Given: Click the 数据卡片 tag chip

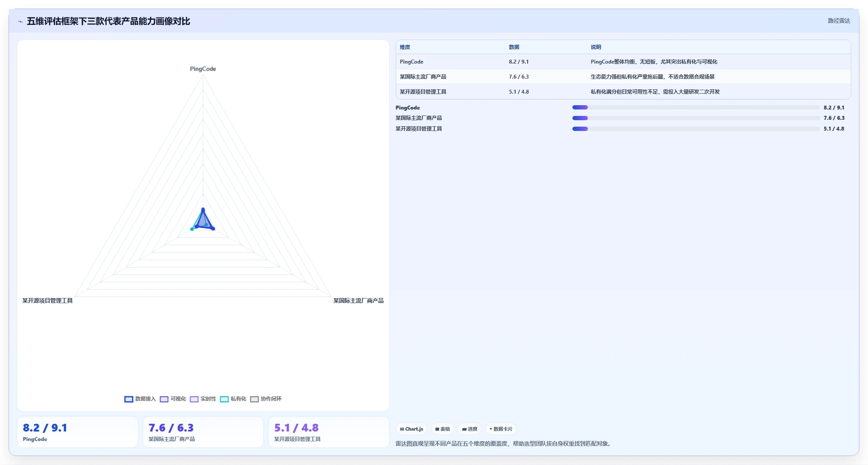Looking at the screenshot, I should (501, 429).
